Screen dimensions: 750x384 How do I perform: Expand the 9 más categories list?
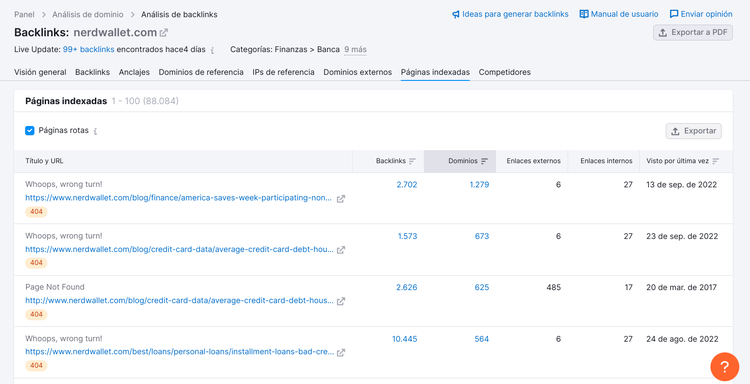pyautogui.click(x=355, y=49)
